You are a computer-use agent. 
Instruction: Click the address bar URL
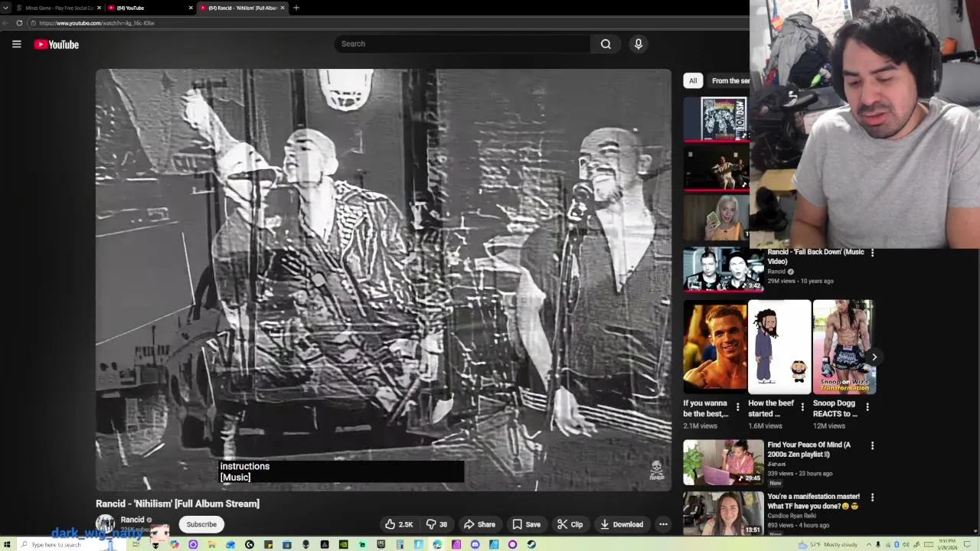point(97,23)
